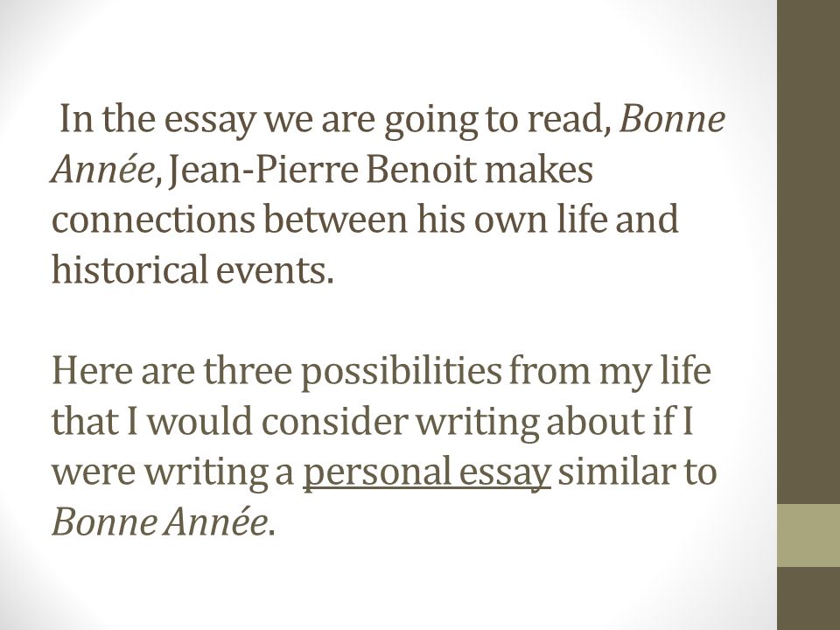The width and height of the screenshot is (840, 630).
Task: Select the word 'connections' in first paragraph
Action: 153,219
